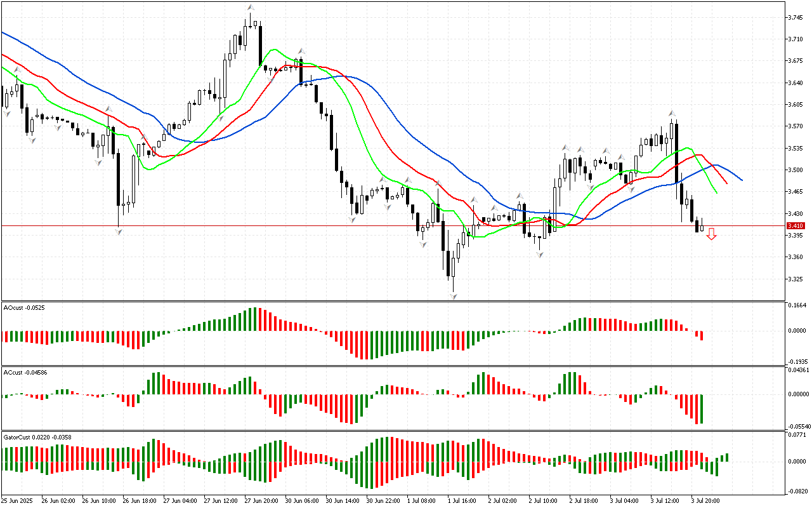Click the red down arrow sell signal
Viewport: 812px width, 508px height.
[712, 234]
